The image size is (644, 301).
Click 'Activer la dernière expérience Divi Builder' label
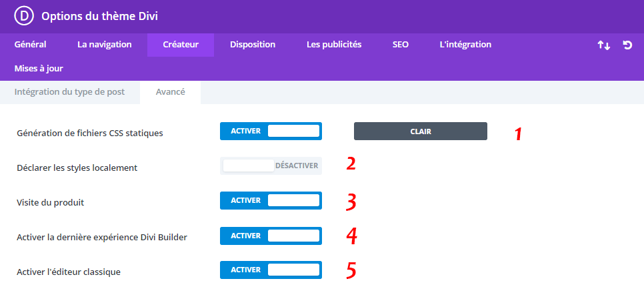coord(102,238)
